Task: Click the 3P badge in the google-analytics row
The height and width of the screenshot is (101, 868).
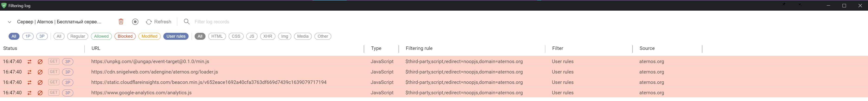Action: point(68,93)
